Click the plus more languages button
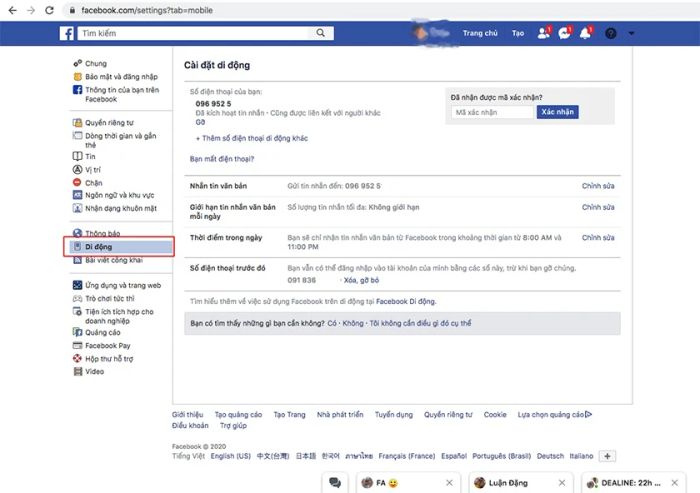Screen dimensions: 700x493 [x=607, y=456]
